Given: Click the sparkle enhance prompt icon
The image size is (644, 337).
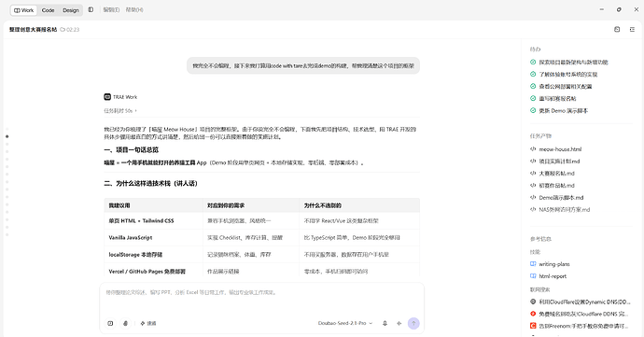Looking at the screenshot, I should point(399,323).
